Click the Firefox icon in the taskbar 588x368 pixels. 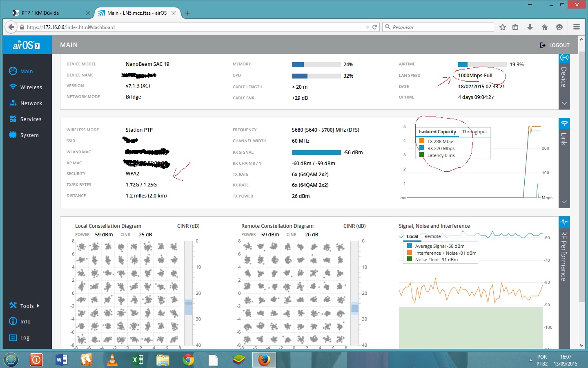[x=264, y=360]
